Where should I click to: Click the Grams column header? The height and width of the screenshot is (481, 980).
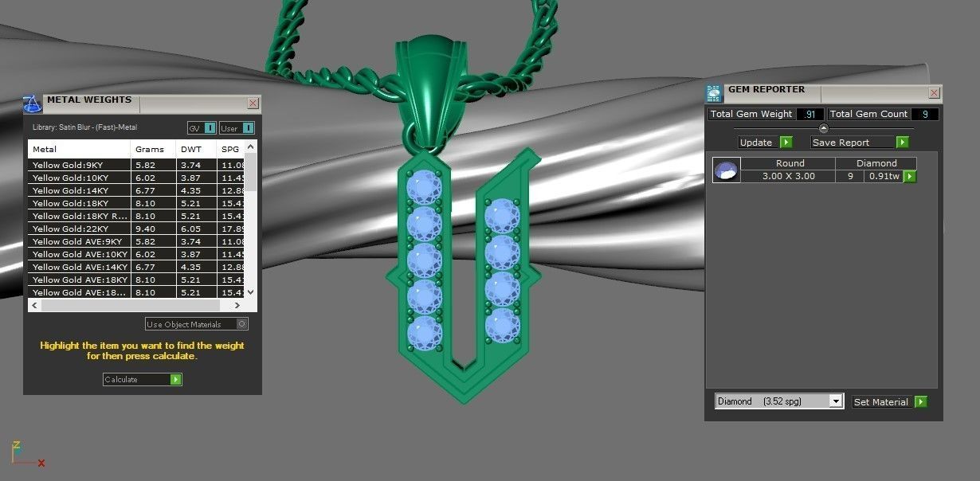pyautogui.click(x=153, y=149)
